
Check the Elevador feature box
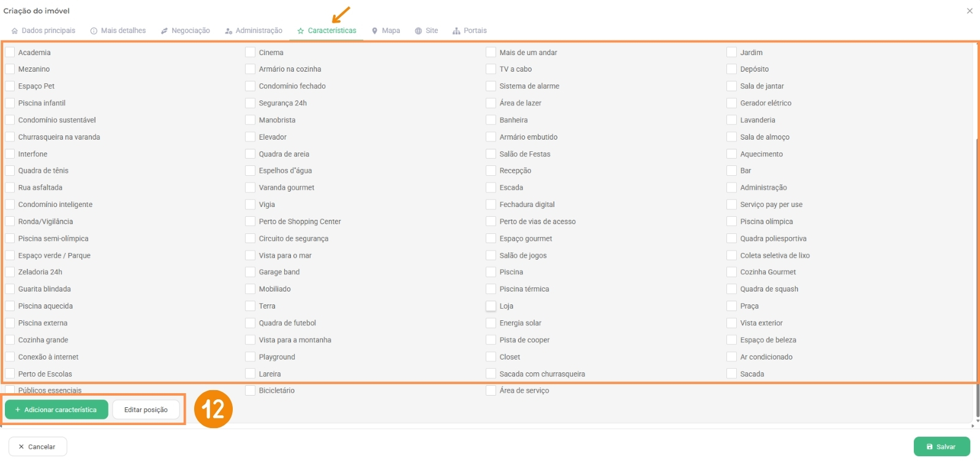tap(251, 137)
